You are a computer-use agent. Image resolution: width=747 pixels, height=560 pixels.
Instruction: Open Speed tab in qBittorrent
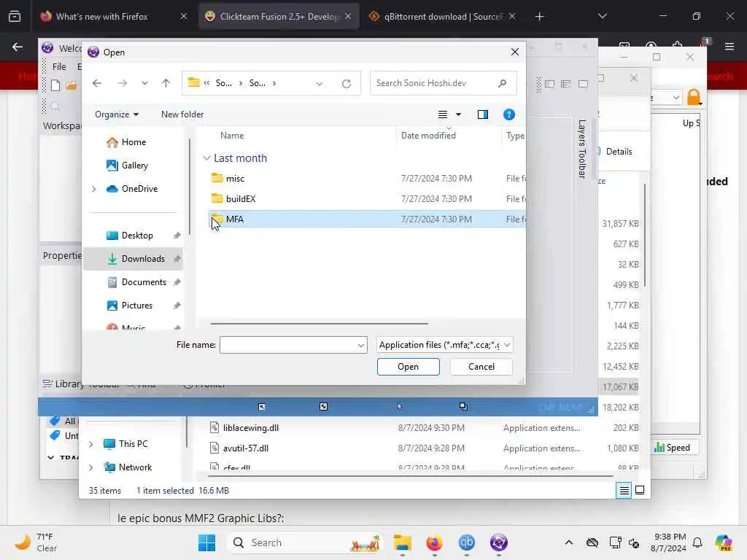click(x=672, y=448)
